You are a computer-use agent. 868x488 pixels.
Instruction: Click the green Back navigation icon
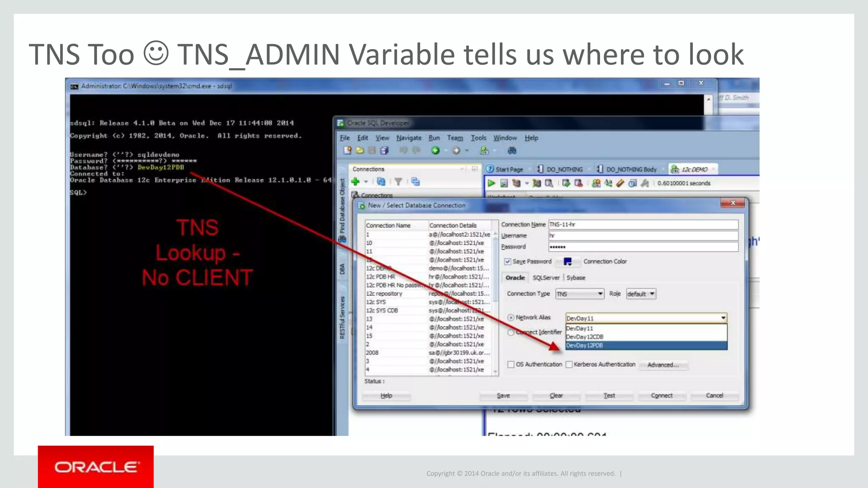coord(435,150)
